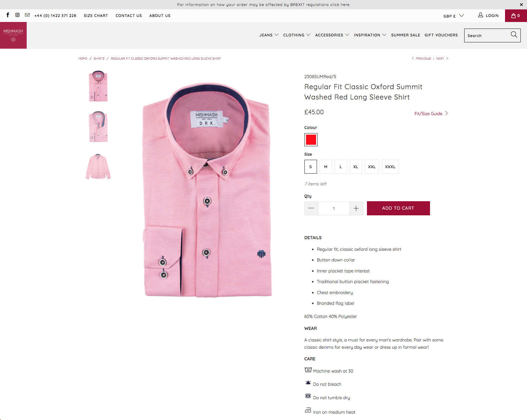527x420 pixels.
Task: Click the search magnifier icon
Action: click(514, 35)
